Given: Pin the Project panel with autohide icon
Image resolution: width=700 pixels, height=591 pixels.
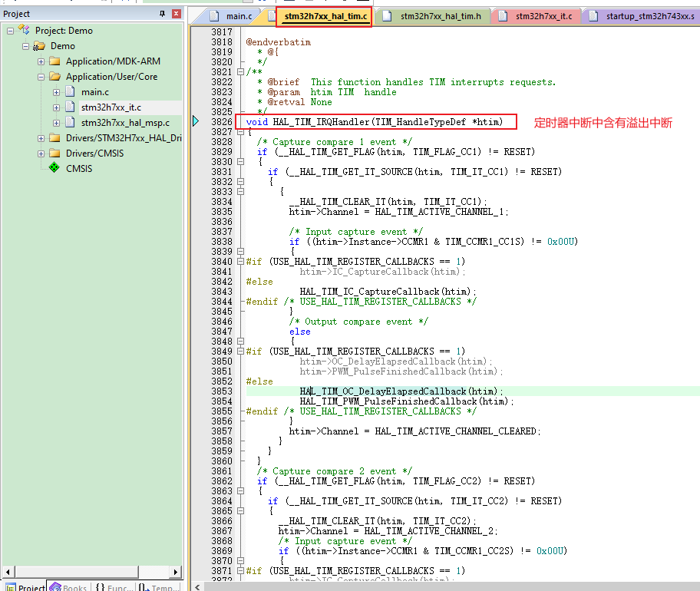Looking at the screenshot, I should click(162, 14).
